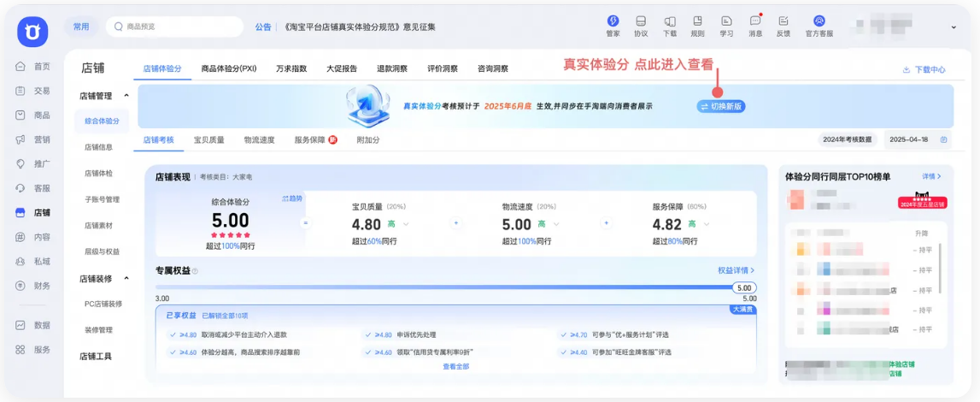Open 商品 in the left sidebar

[33, 115]
